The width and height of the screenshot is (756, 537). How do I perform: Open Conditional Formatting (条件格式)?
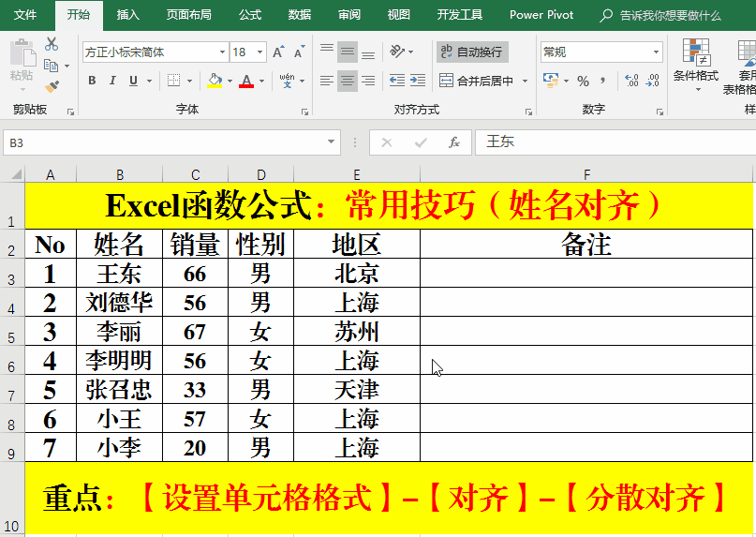[x=695, y=64]
